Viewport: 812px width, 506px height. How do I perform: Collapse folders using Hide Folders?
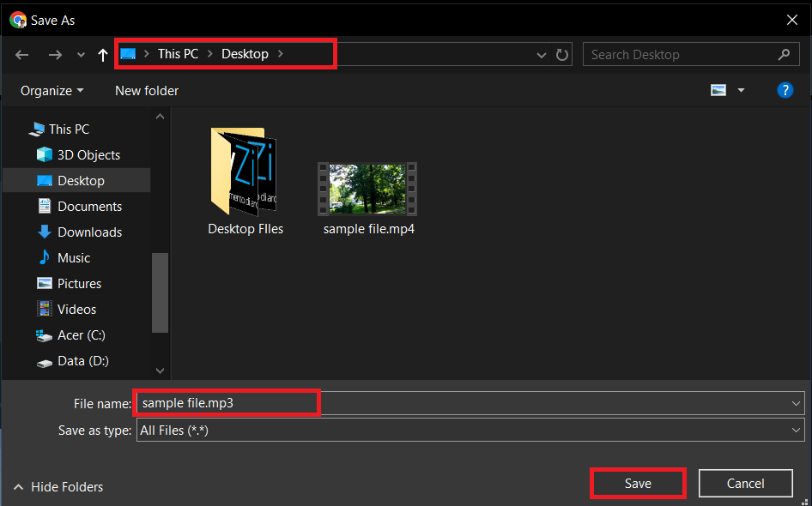pyautogui.click(x=58, y=486)
